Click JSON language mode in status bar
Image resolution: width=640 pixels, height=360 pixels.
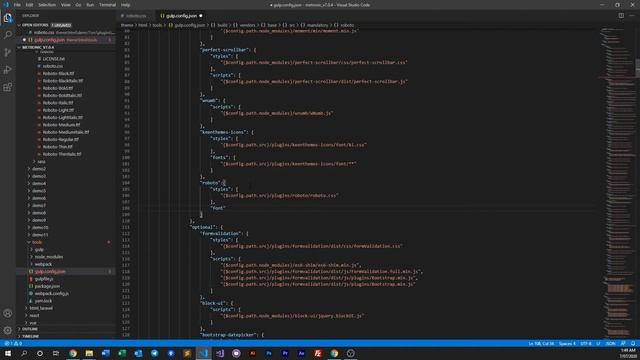tap(611, 344)
